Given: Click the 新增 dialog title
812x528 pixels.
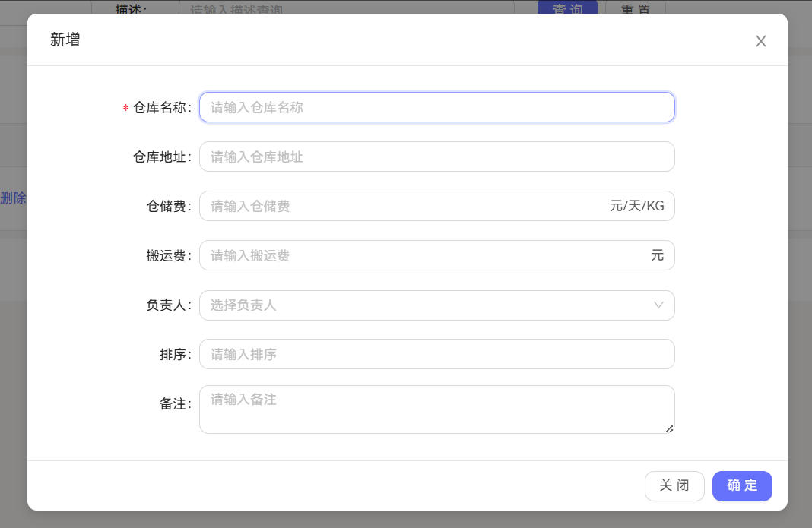Looking at the screenshot, I should pyautogui.click(x=65, y=39).
